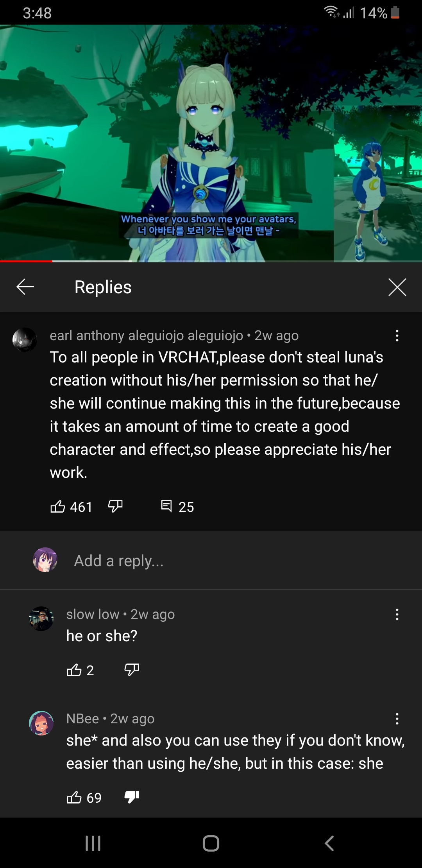Tap the Android home button
This screenshot has height=868, width=422.
(x=211, y=843)
